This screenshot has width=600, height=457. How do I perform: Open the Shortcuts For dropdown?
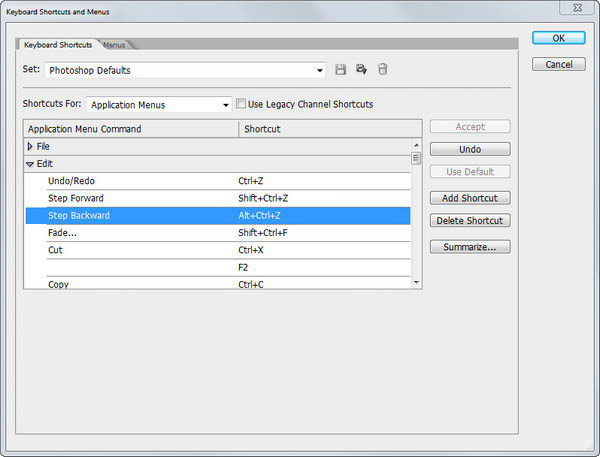pyautogui.click(x=159, y=104)
